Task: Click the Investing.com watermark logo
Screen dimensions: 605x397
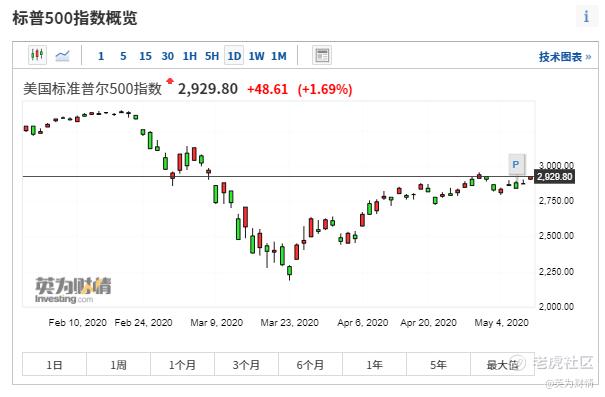Action: [x=73, y=290]
